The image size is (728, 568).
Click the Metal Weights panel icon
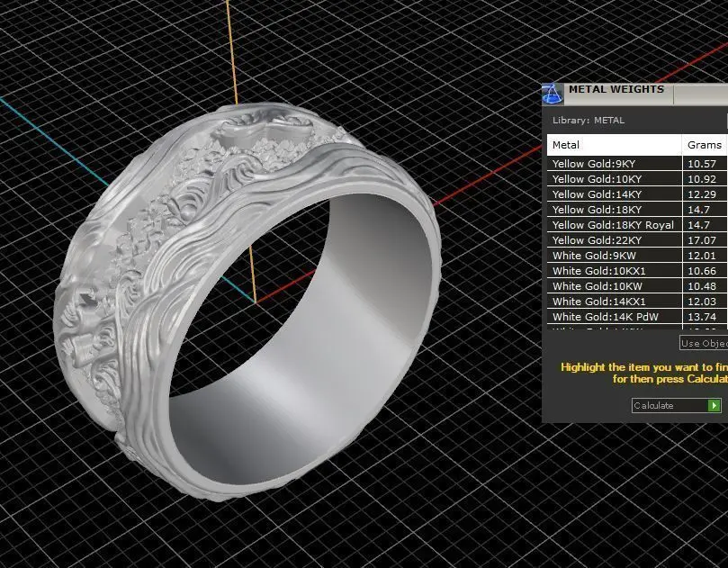(x=553, y=95)
